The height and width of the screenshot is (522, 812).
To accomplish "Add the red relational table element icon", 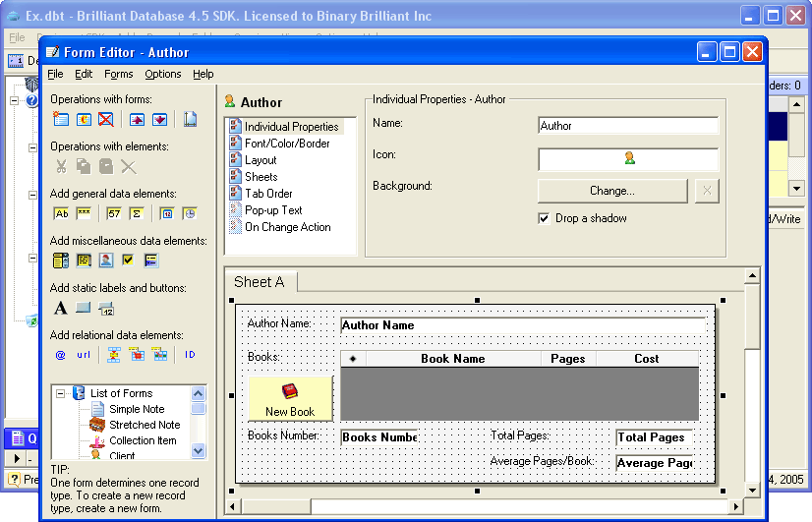I will click(x=137, y=355).
